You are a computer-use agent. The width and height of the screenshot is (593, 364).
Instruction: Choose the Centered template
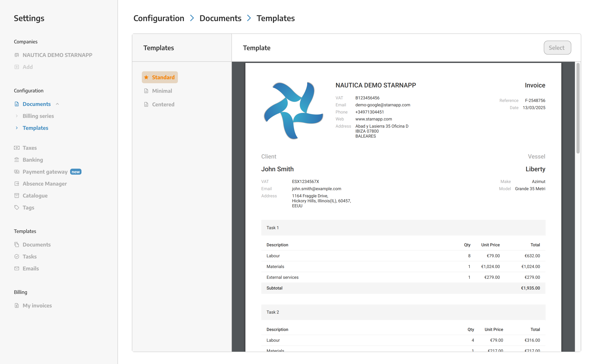pos(163,105)
